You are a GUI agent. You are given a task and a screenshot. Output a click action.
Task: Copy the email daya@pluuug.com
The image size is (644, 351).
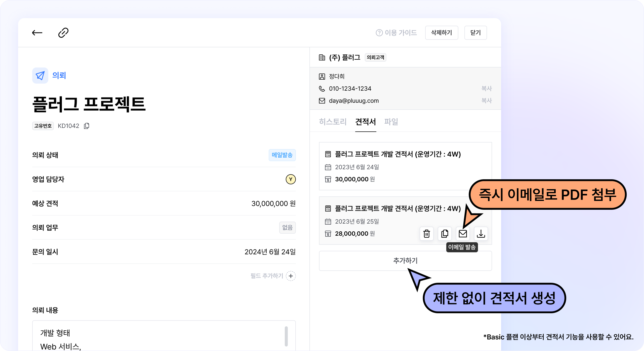tap(486, 101)
